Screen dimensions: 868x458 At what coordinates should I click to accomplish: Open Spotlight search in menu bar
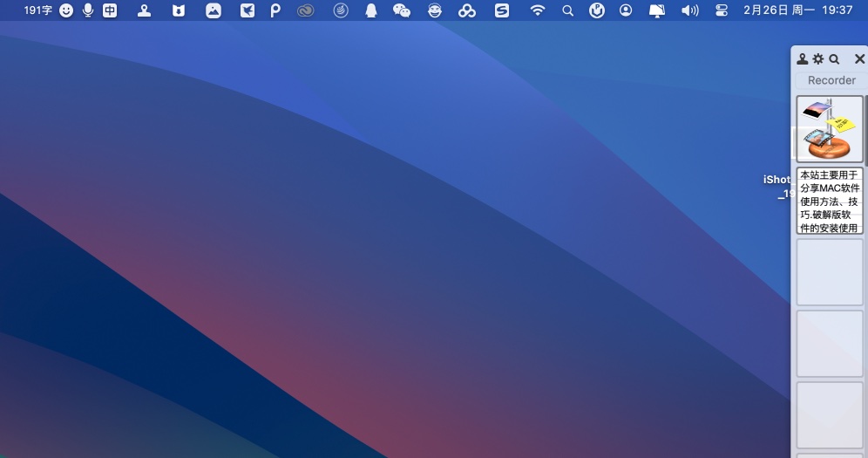[567, 10]
